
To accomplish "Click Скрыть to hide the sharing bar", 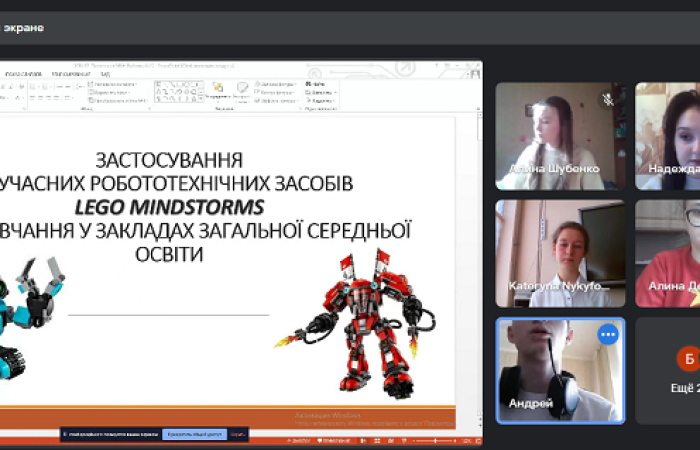I will pyautogui.click(x=237, y=435).
